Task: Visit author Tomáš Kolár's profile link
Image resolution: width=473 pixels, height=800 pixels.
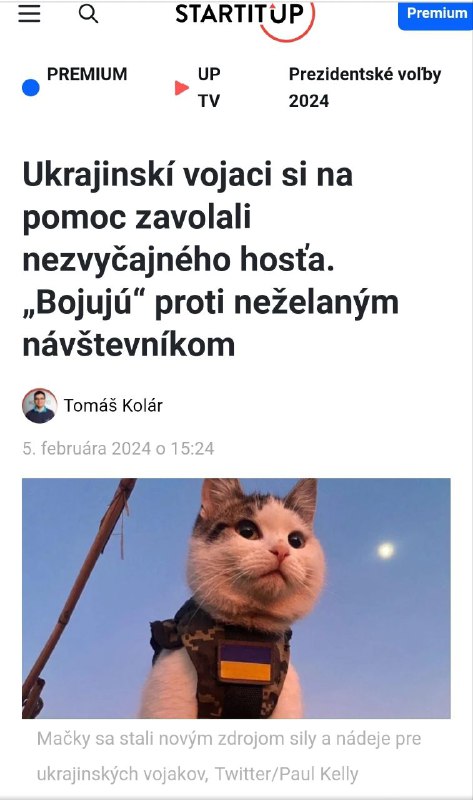Action: 113,406
